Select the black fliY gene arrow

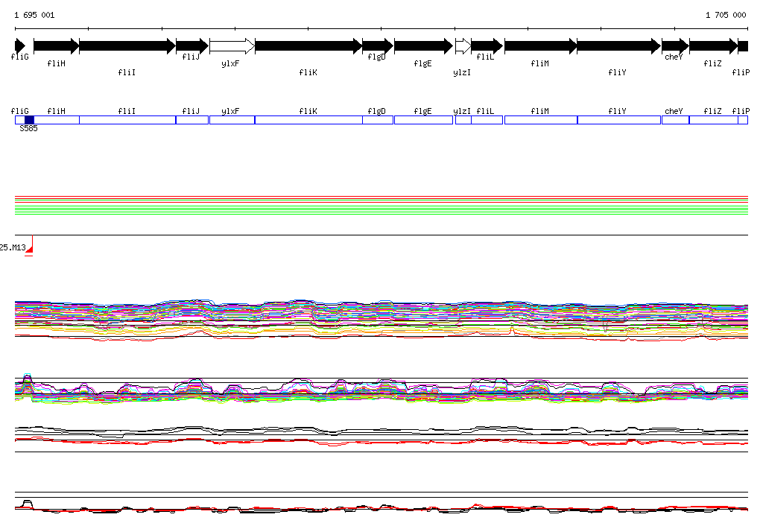point(618,46)
